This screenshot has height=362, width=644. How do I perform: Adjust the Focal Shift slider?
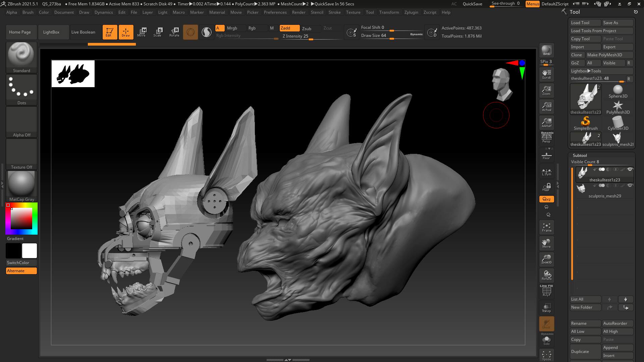pyautogui.click(x=392, y=27)
